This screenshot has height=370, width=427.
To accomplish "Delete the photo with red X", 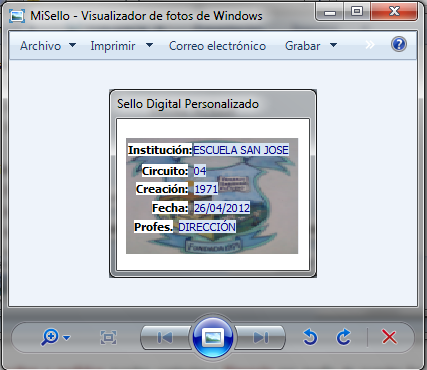I will click(x=389, y=337).
